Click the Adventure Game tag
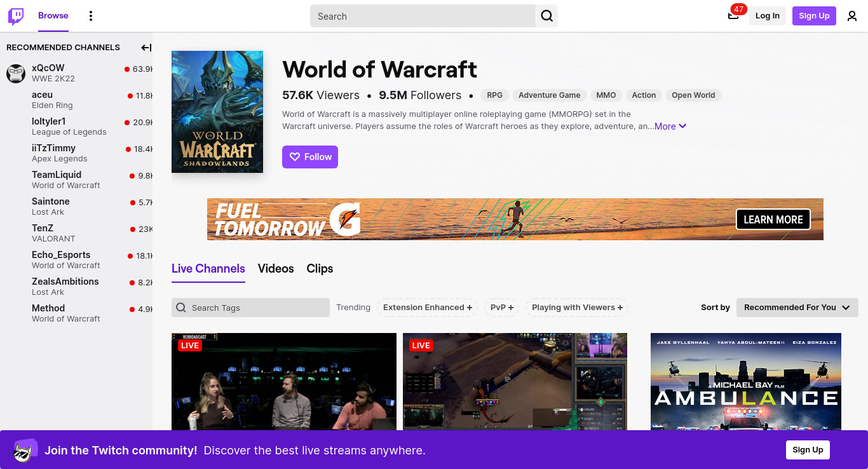The height and width of the screenshot is (469, 868). pos(550,95)
